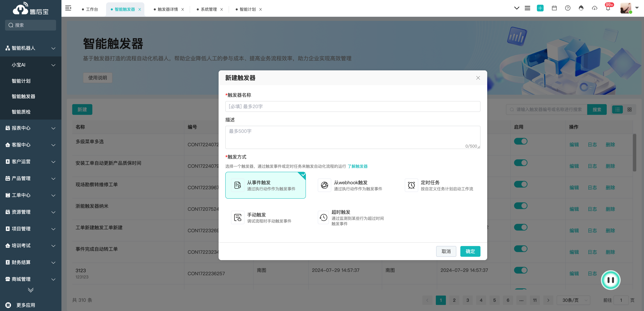
Task: Toggle the enable switch for 工单新建触发工单新建
Action: (x=520, y=227)
